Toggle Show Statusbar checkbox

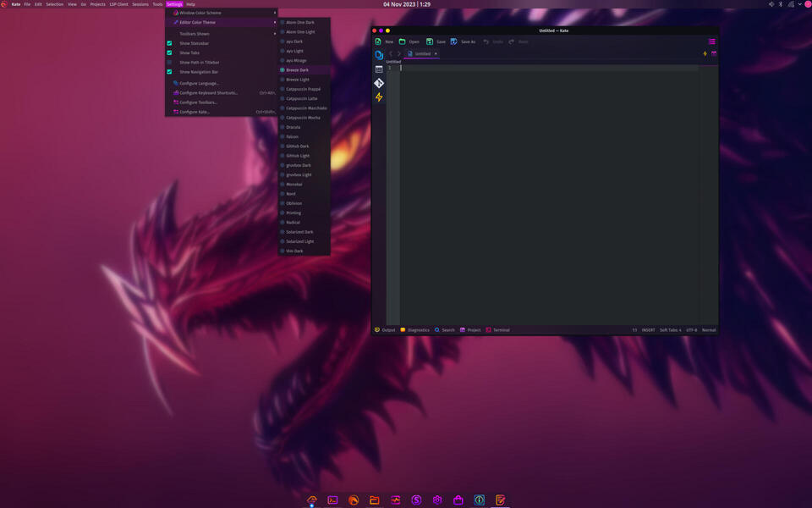click(x=169, y=43)
